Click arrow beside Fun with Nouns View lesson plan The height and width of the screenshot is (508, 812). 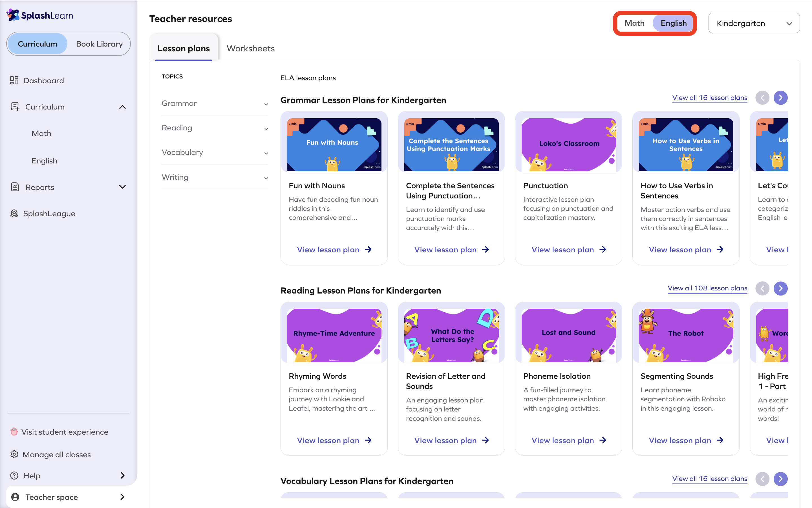coord(368,250)
